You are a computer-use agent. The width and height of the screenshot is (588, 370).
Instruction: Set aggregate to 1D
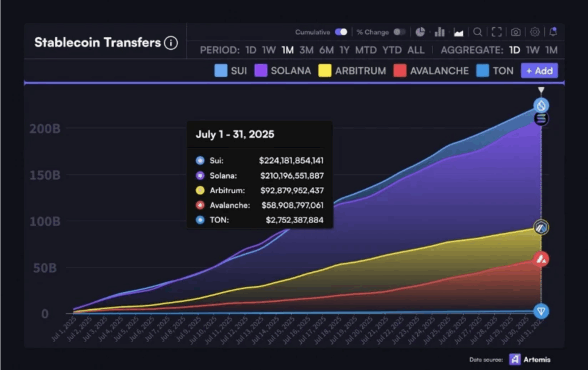click(514, 50)
